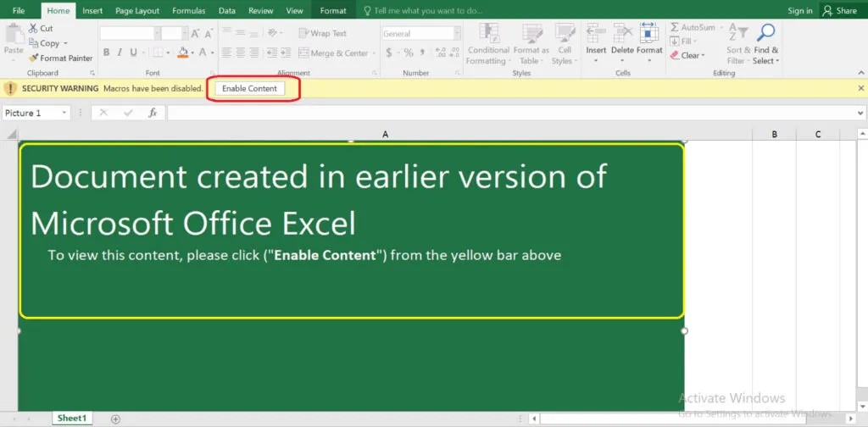
Task: Click the Accounting dollar format icon
Action: pos(389,53)
